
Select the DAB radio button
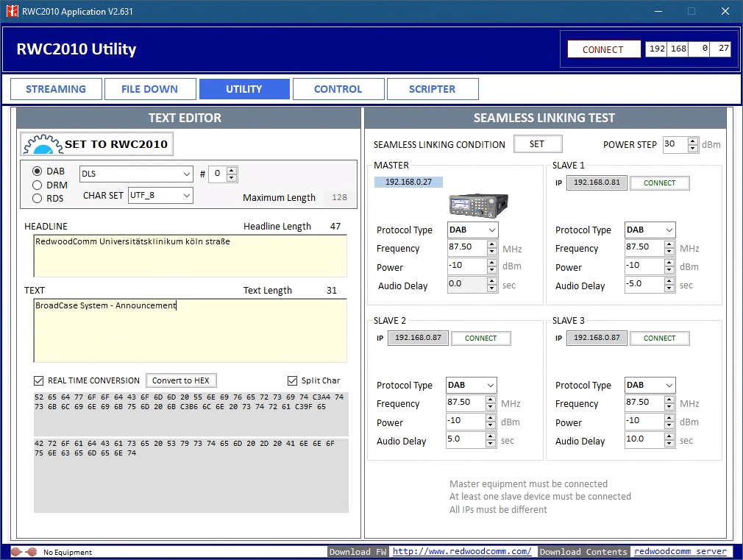[x=37, y=171]
